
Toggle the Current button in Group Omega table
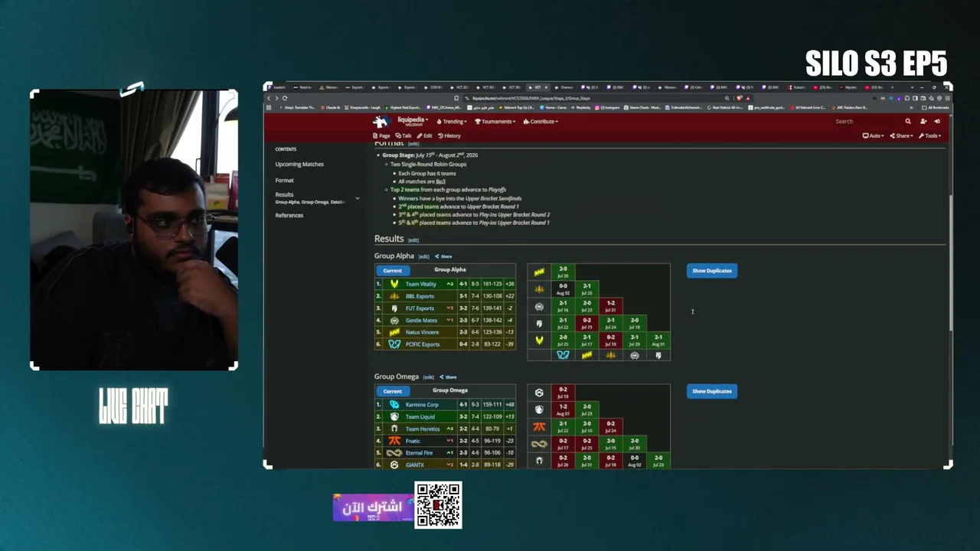click(392, 391)
